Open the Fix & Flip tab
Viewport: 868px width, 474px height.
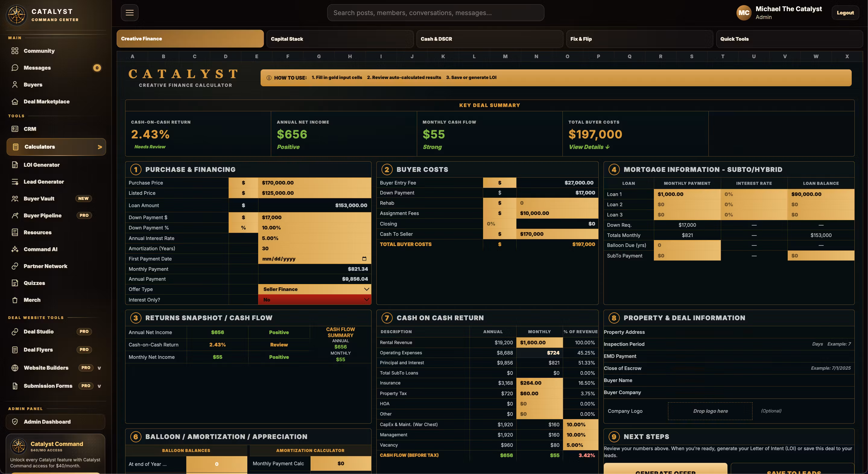coord(640,39)
